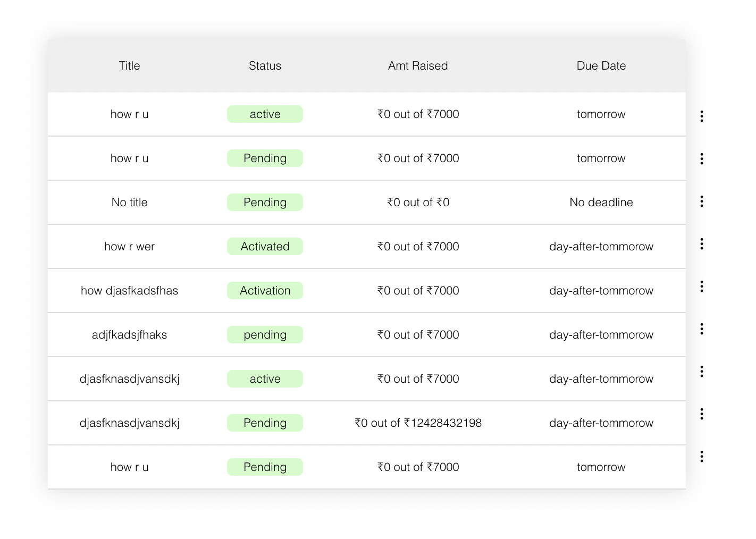756x539 pixels.
Task: Click the 'Activated' status badge
Action: [x=265, y=246]
